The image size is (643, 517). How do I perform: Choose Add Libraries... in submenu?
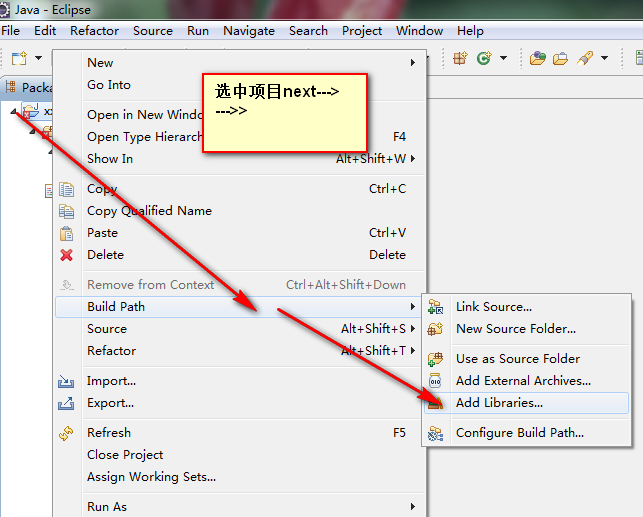[527, 403]
